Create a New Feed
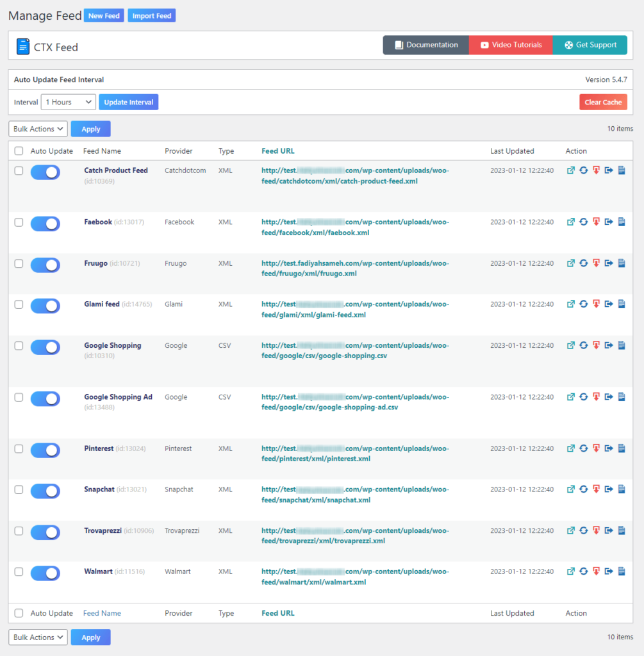This screenshot has height=656, width=644. (x=103, y=15)
